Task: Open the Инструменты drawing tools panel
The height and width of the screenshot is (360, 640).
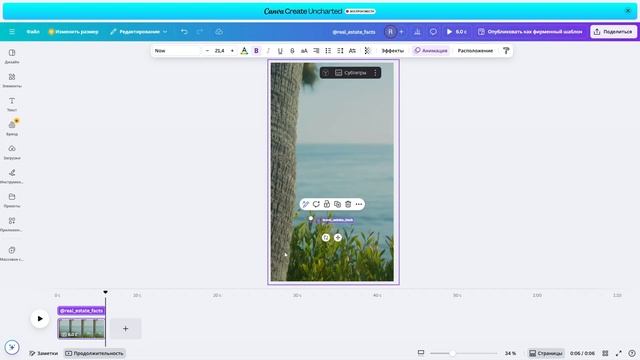Action: pyautogui.click(x=12, y=176)
